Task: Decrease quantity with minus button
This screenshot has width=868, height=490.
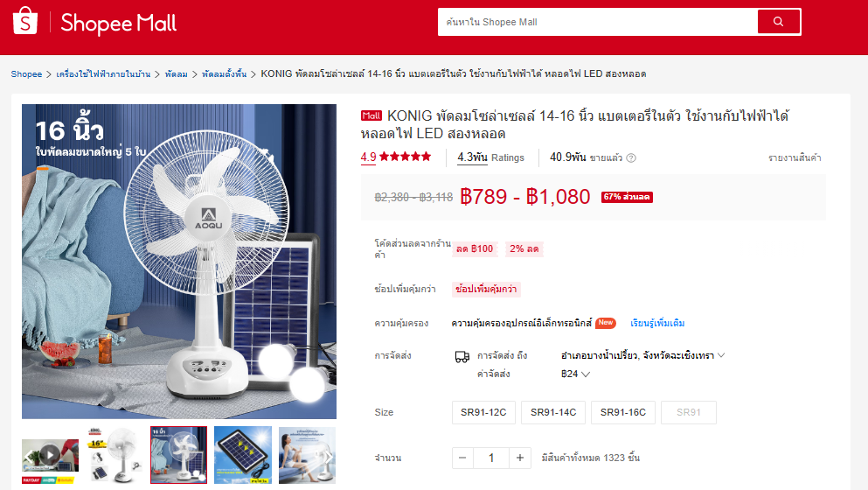Action: point(462,458)
